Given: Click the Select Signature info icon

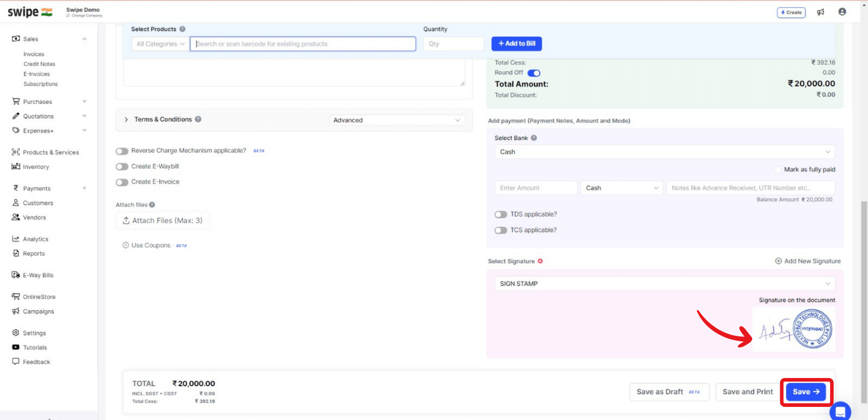Looking at the screenshot, I should (540, 261).
